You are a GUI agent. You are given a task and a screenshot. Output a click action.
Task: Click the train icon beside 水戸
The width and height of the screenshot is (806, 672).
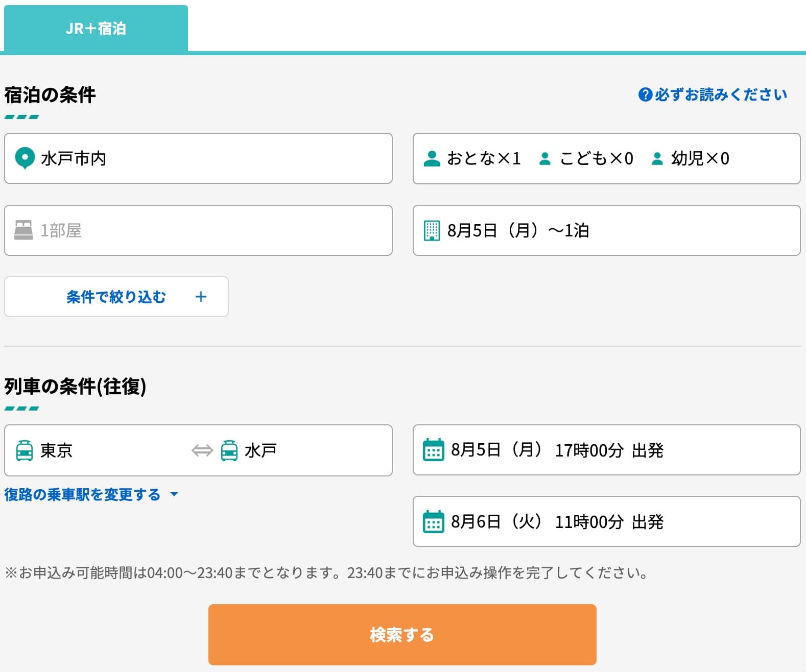(x=229, y=450)
